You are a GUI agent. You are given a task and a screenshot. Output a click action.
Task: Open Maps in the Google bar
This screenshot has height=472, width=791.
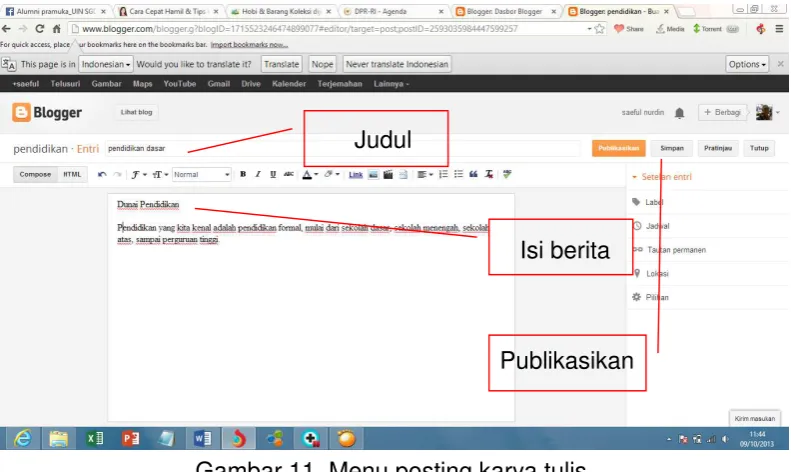click(142, 84)
